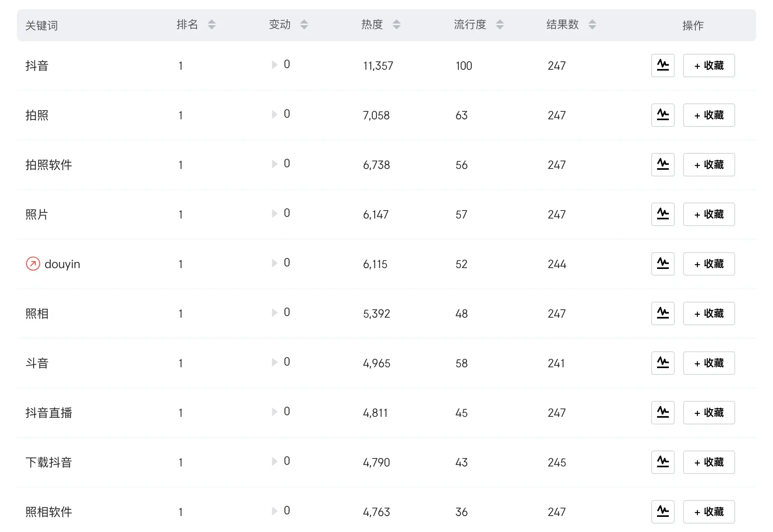Viewport: 773px width, 532px height.
Task: Show trend chart for 拍照 keyword
Action: click(x=663, y=115)
